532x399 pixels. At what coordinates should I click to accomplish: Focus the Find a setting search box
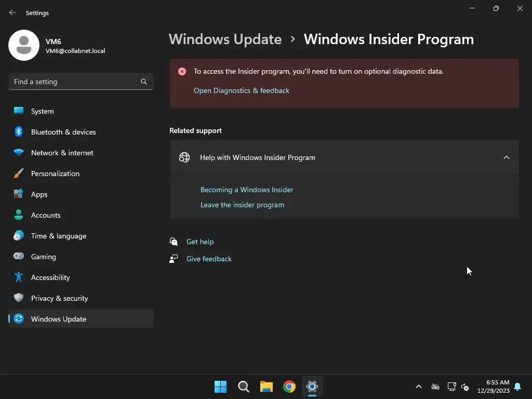click(x=81, y=82)
